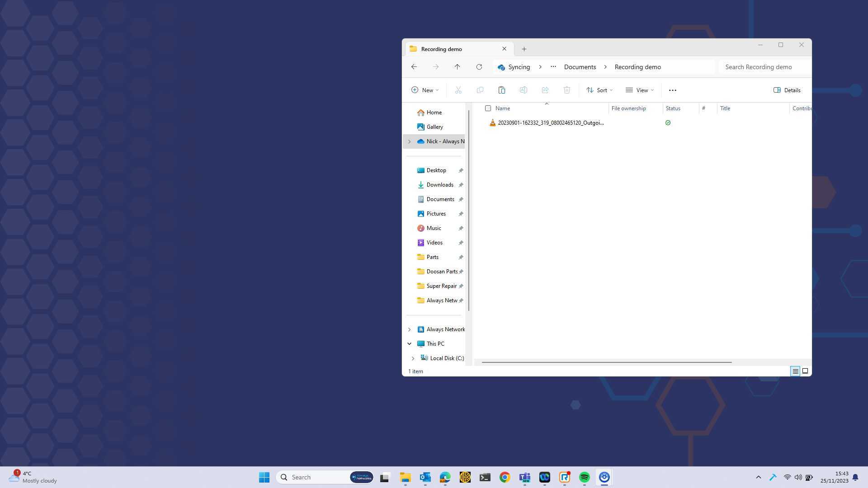Image resolution: width=868 pixels, height=488 pixels.
Task: Navigate back using the Back button
Action: [x=414, y=66]
